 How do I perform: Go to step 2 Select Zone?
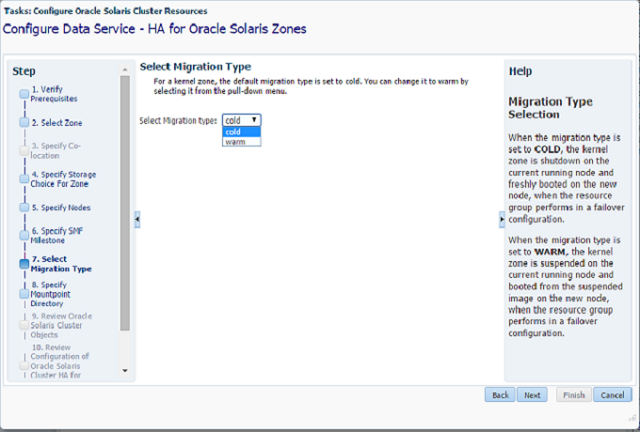[57, 122]
